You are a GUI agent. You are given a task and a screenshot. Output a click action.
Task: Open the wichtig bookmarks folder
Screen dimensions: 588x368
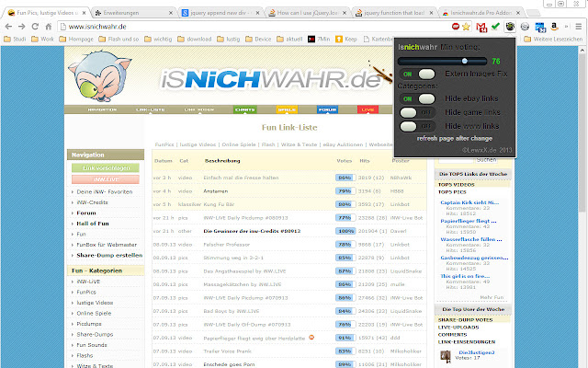tap(158, 39)
